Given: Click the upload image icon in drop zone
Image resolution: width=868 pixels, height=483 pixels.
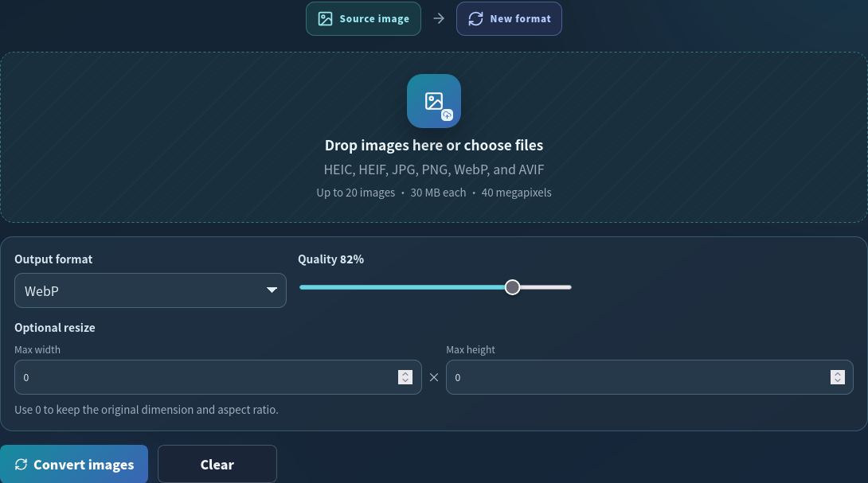Looking at the screenshot, I should (434, 101).
